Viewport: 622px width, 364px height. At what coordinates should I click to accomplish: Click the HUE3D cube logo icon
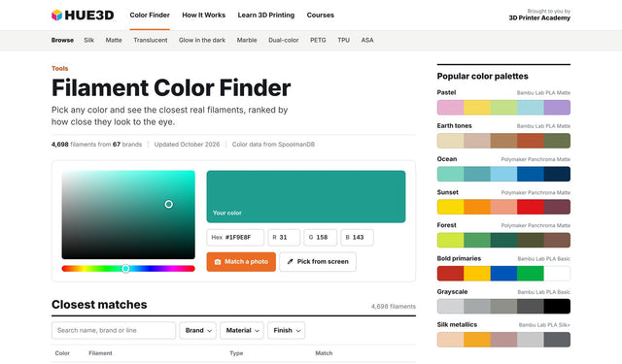coord(56,16)
